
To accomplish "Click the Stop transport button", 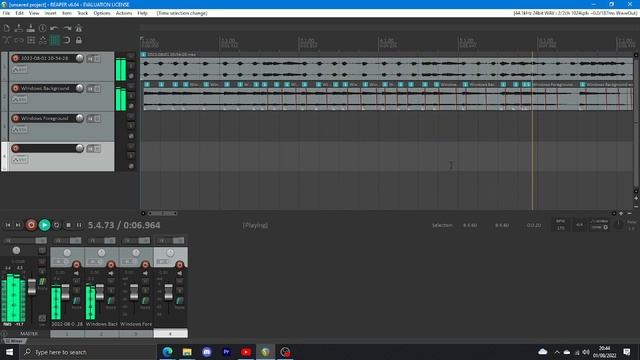I will [68, 225].
